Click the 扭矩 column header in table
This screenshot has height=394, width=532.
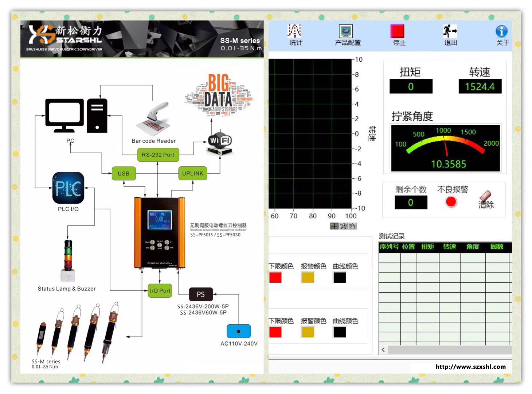(x=428, y=247)
